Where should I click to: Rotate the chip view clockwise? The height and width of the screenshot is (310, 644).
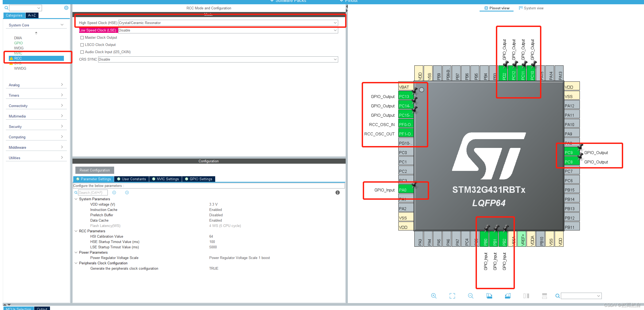point(489,296)
